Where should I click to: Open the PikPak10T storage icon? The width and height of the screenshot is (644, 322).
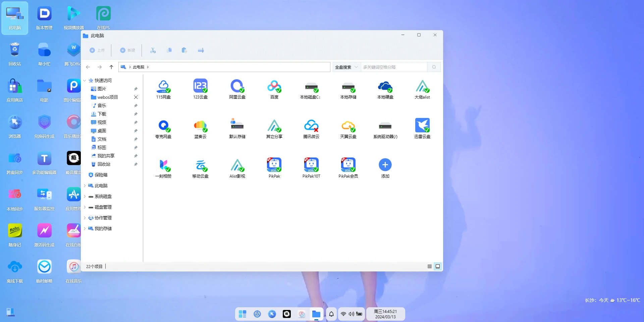pyautogui.click(x=311, y=165)
